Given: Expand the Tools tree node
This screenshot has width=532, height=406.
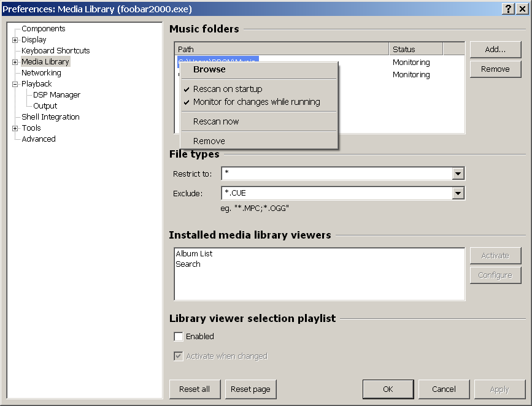Looking at the screenshot, I should click(15, 128).
